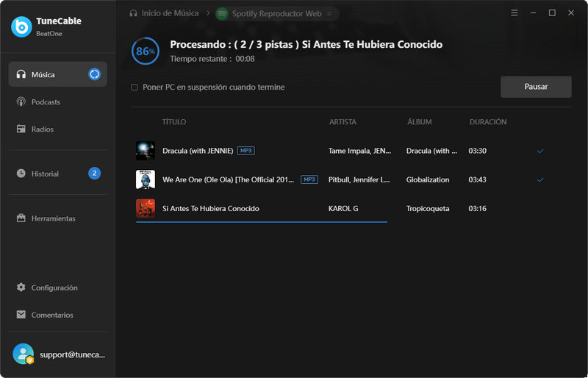The width and height of the screenshot is (588, 378).
Task: Click artist KAROL G
Action: click(x=343, y=209)
